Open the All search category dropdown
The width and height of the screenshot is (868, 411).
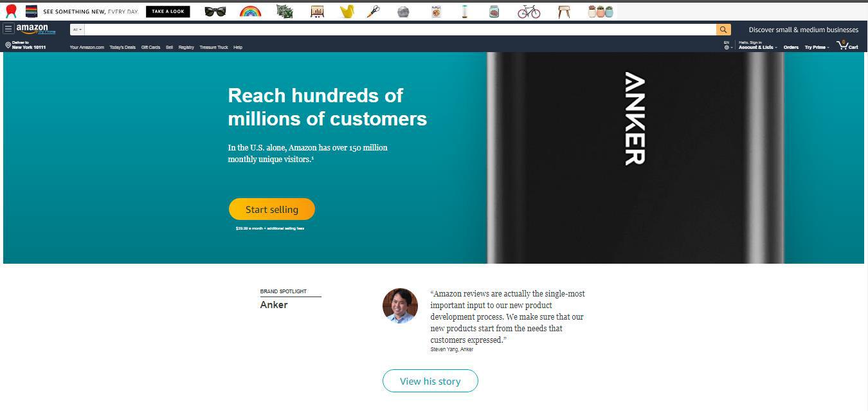click(x=77, y=30)
